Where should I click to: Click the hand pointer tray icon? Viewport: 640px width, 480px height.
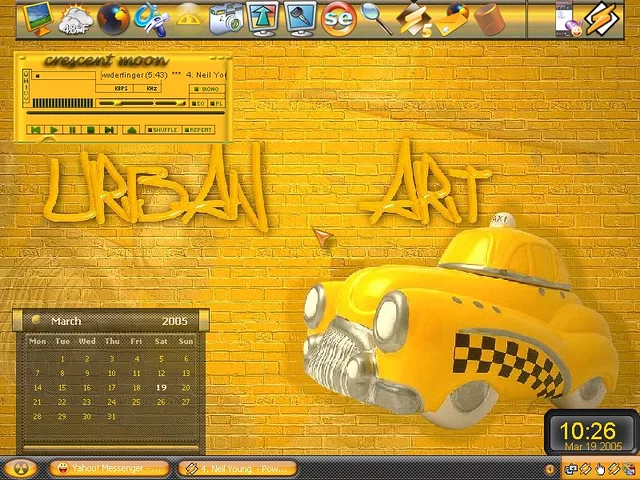600,469
